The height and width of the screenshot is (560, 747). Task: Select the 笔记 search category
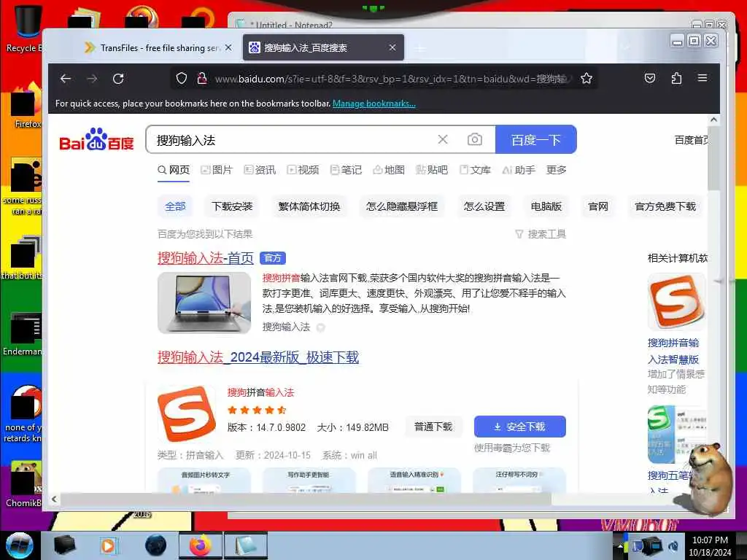346,170
